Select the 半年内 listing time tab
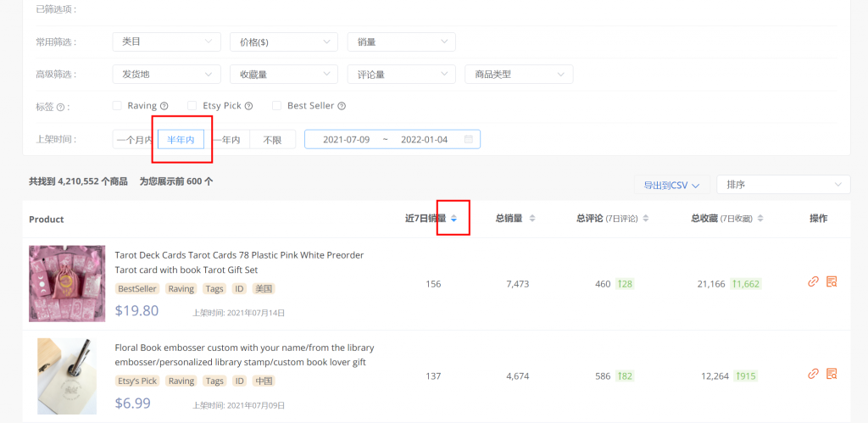Screen dimensions: 868x423 (x=181, y=139)
